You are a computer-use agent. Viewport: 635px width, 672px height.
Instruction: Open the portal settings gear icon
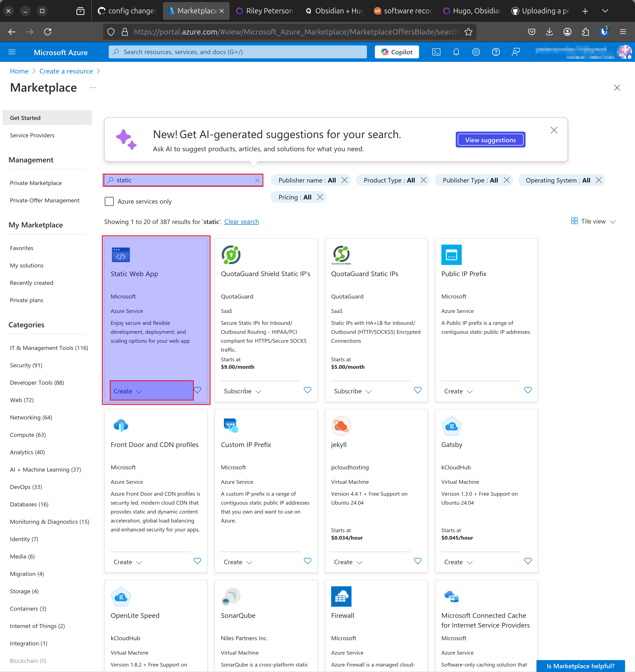click(476, 52)
